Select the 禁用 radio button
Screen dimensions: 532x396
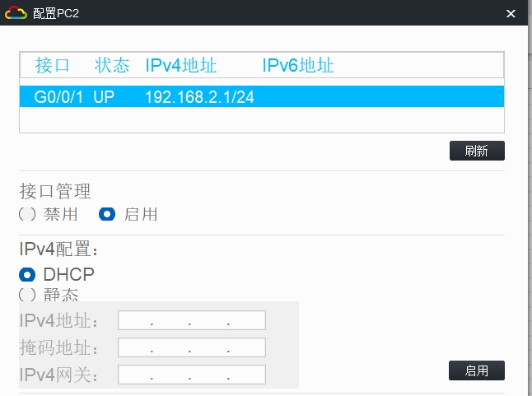click(27, 214)
